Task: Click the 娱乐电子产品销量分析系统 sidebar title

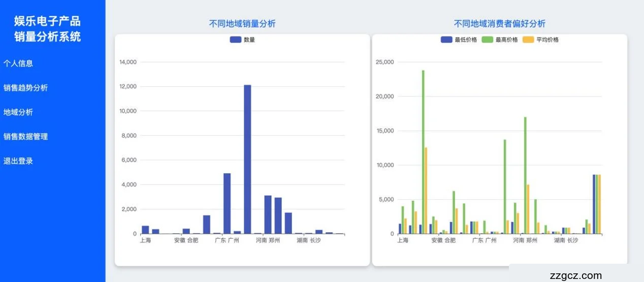Action: (47, 29)
